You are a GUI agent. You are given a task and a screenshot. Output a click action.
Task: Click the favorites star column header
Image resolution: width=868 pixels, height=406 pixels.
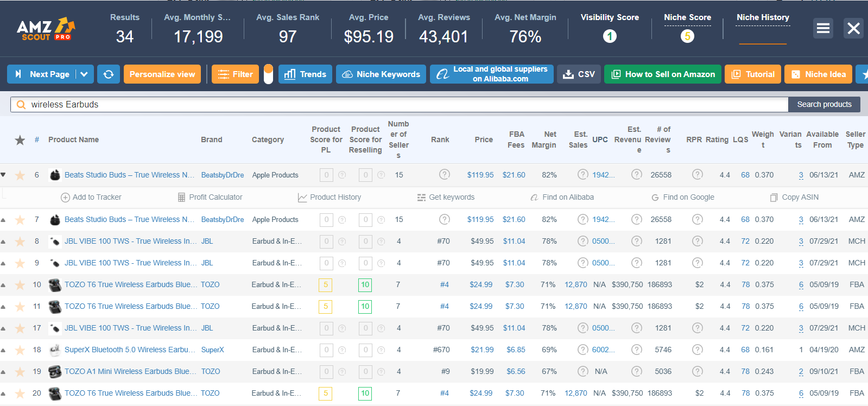[x=20, y=140]
